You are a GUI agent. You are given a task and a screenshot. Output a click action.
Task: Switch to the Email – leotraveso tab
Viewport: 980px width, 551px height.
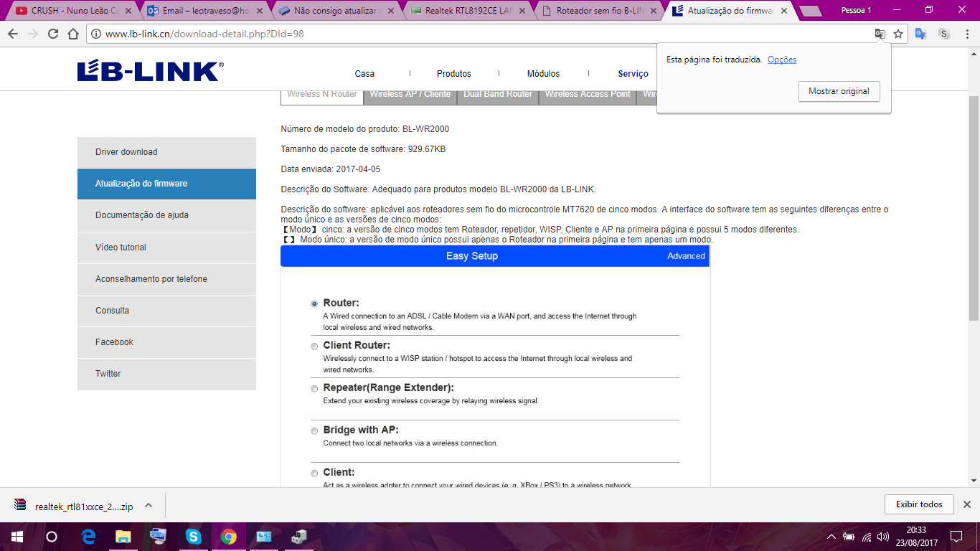point(205,11)
